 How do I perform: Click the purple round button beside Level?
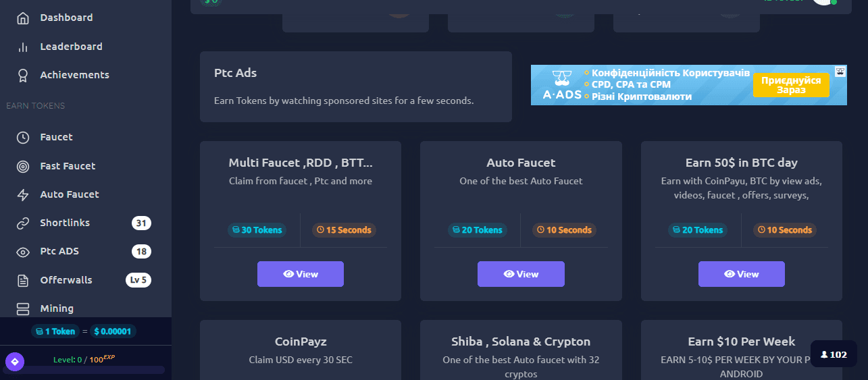(x=15, y=362)
